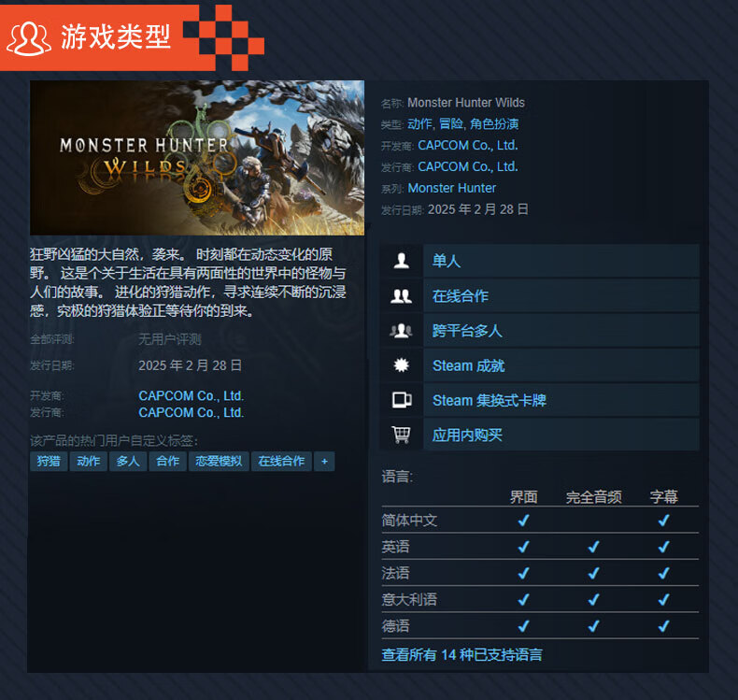
Task: Click the 完全音频 column header
Action: (593, 496)
